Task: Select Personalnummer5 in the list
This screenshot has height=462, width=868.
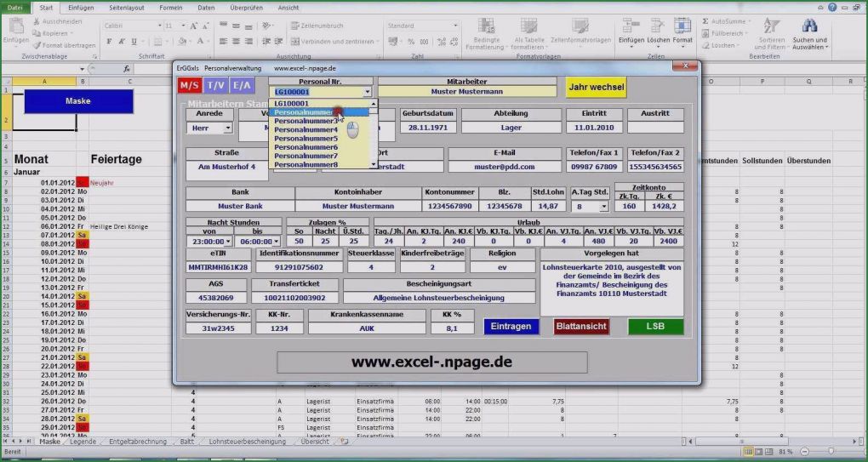Action: 306,139
